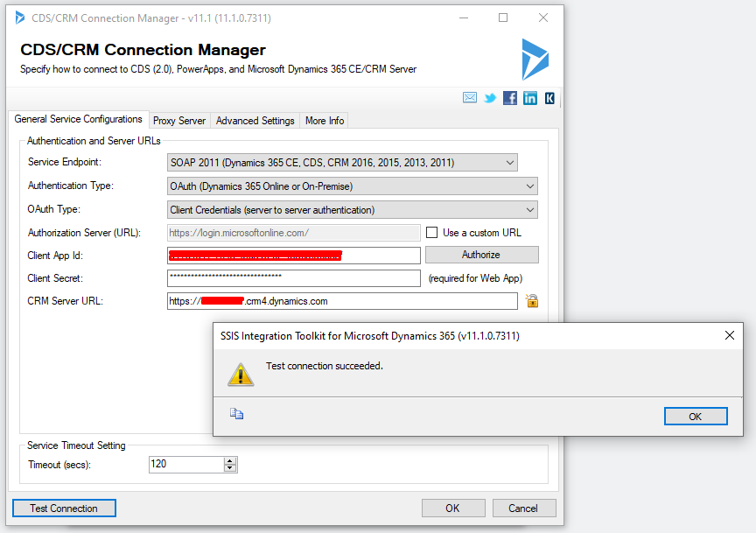Click the 'Test connection succeeded.' message text

click(x=325, y=366)
